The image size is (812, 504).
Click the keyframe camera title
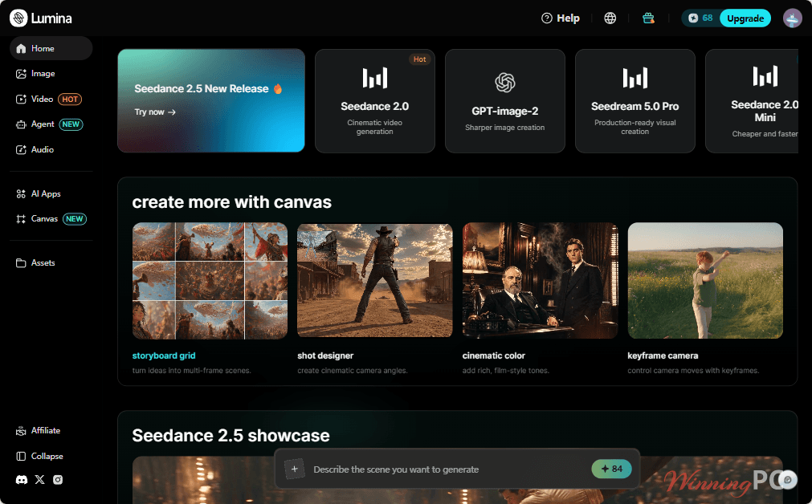[x=663, y=356]
